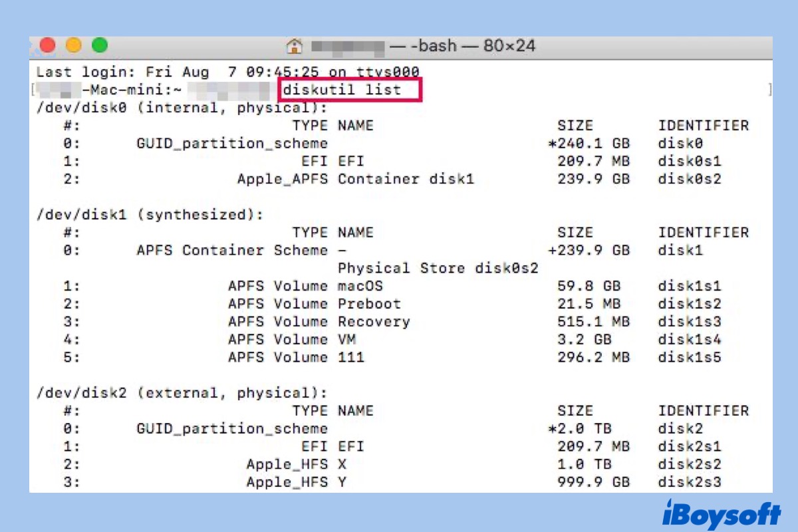Click the green fullscreen button icon
This screenshot has height=532, width=798.
click(100, 44)
